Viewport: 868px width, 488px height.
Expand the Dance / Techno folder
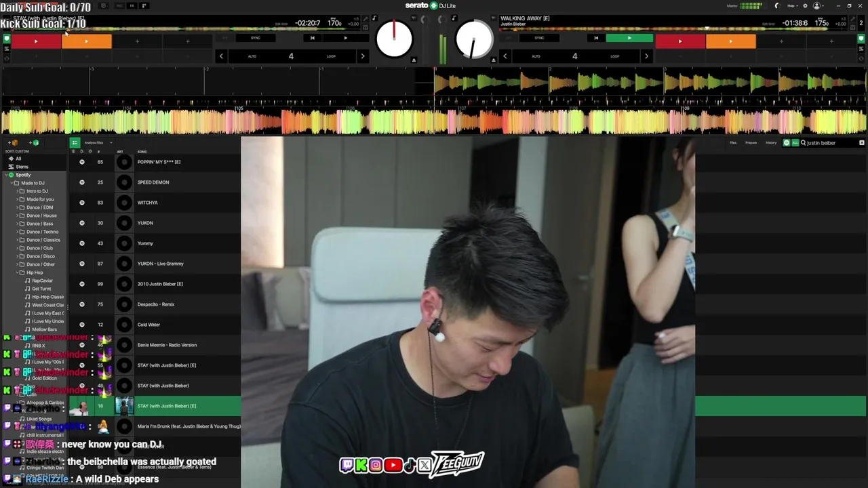17,232
